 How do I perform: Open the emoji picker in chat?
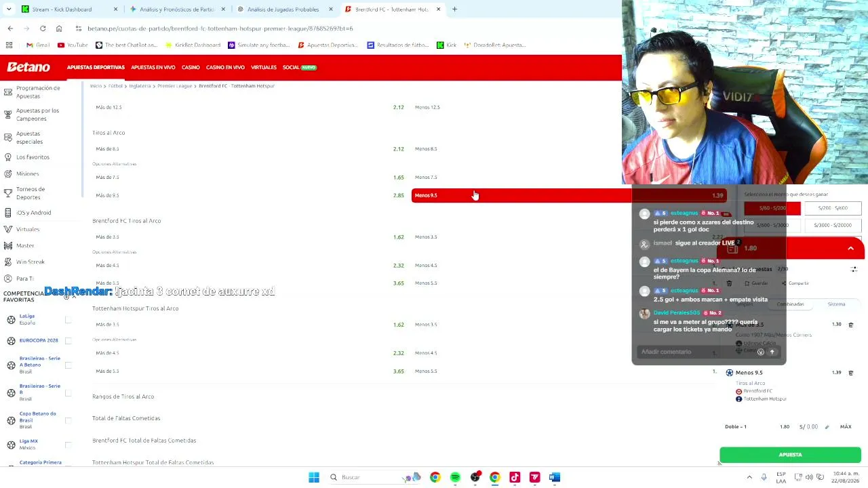tap(760, 352)
